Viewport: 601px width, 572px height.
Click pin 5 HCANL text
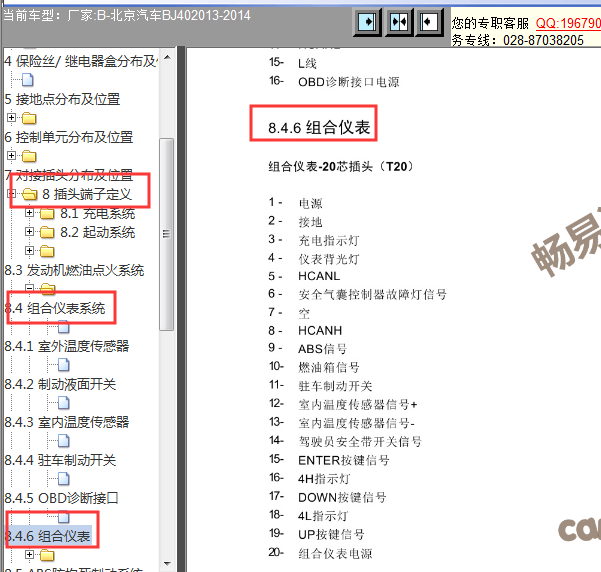tap(319, 276)
